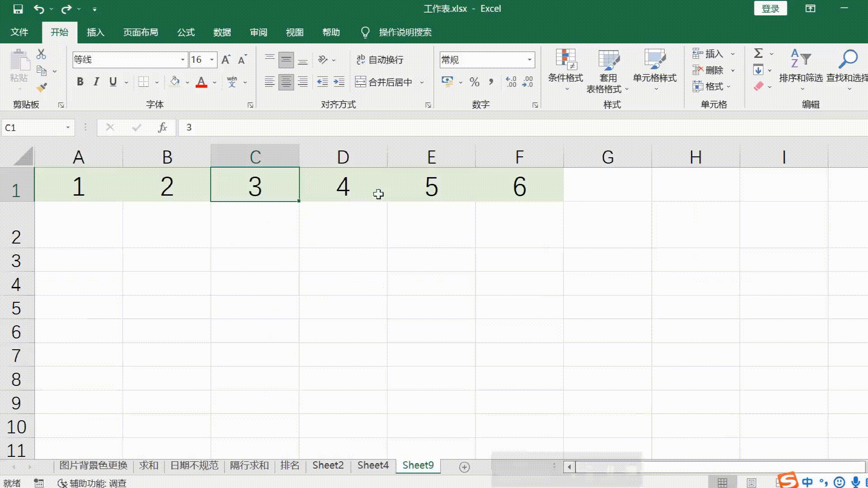Open the font name dropdown 等线

point(183,60)
